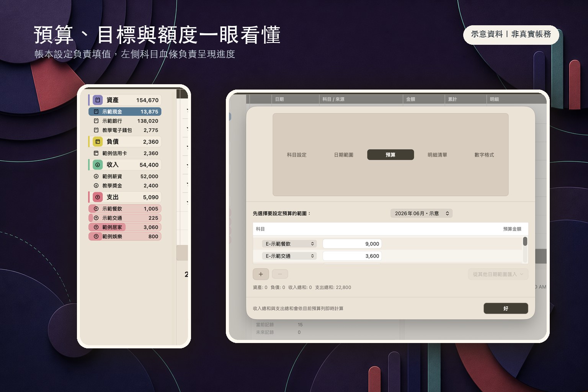
Task: Click the 示範交通 expense row
Action: pyautogui.click(x=125, y=218)
